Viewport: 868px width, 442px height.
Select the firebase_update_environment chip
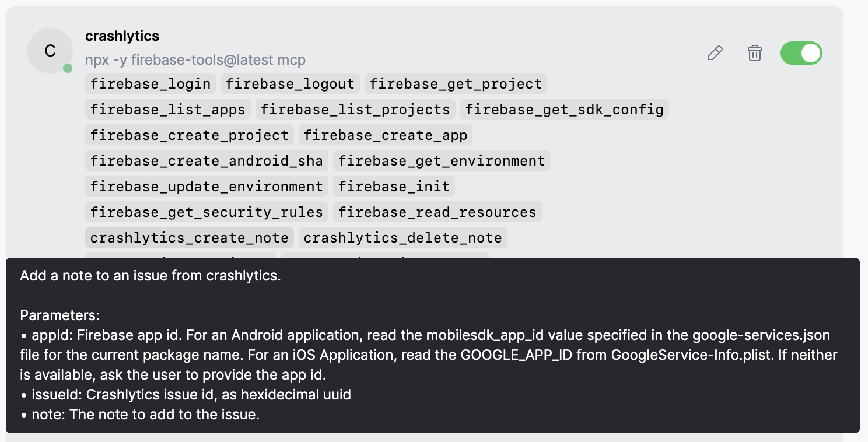pos(206,186)
